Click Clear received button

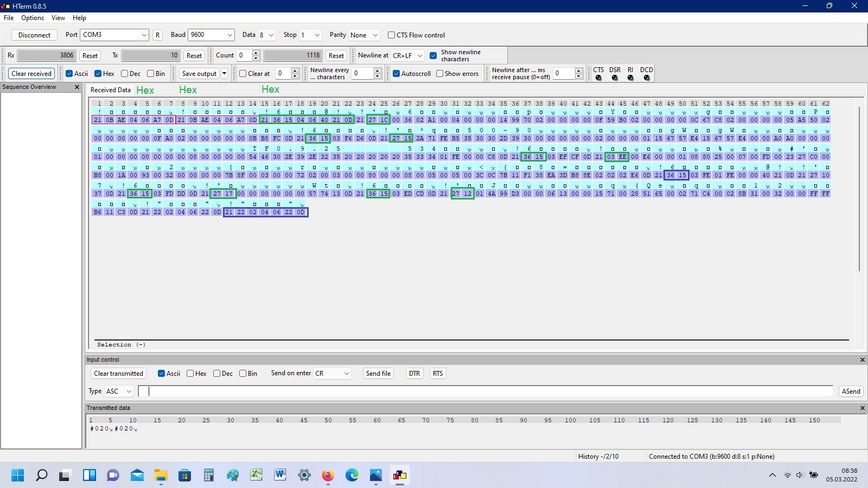pyautogui.click(x=31, y=74)
